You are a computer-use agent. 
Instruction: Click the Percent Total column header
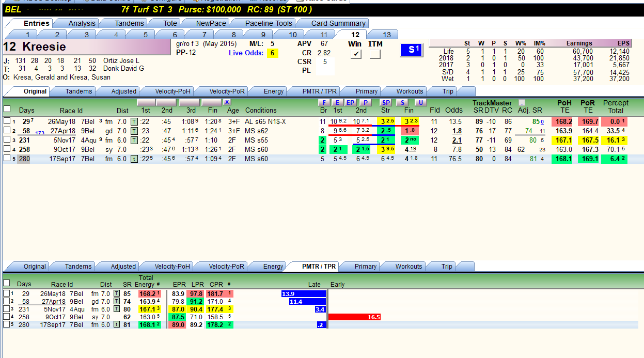(x=616, y=106)
